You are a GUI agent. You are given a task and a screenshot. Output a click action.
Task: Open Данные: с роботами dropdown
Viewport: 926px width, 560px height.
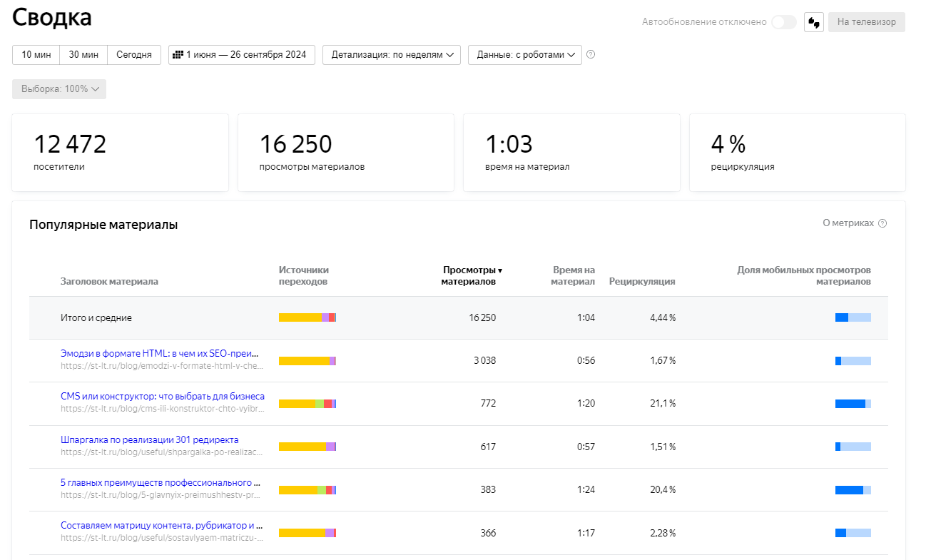pyautogui.click(x=525, y=55)
